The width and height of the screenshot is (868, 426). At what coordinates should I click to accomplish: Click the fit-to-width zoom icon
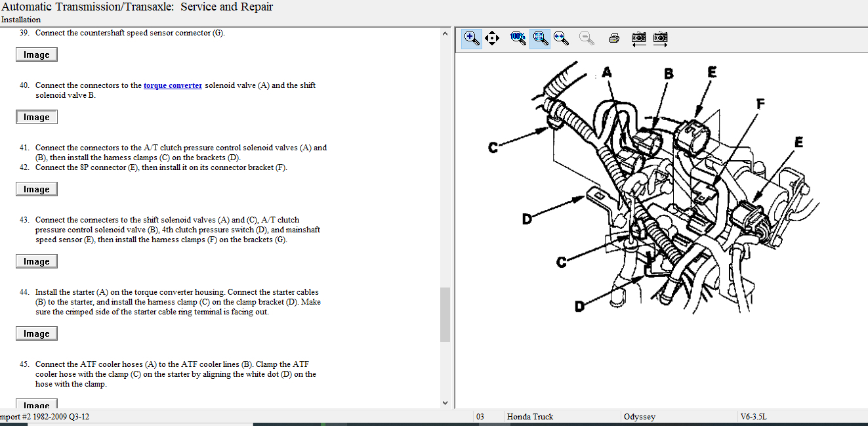[561, 38]
